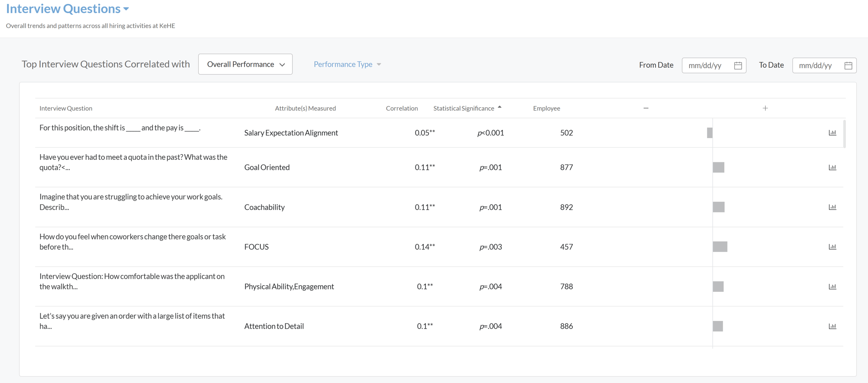
Task: Sort by Interview Question column header
Action: 66,108
